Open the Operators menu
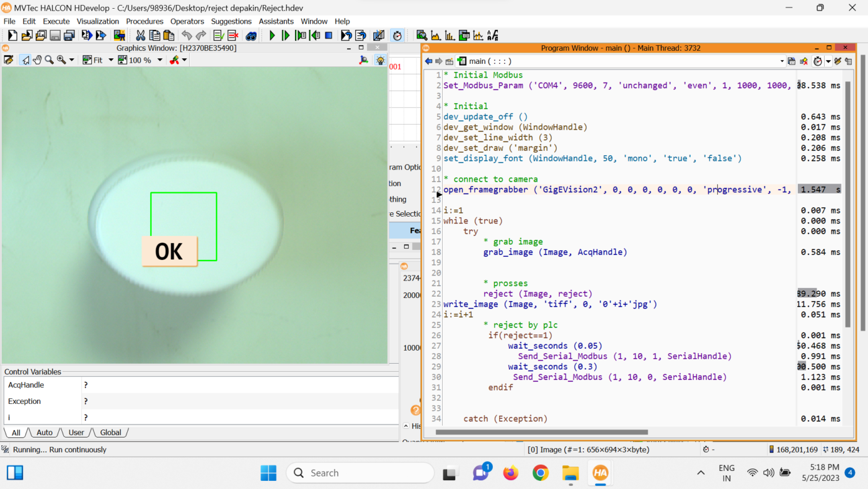The width and height of the screenshot is (868, 489). [187, 21]
